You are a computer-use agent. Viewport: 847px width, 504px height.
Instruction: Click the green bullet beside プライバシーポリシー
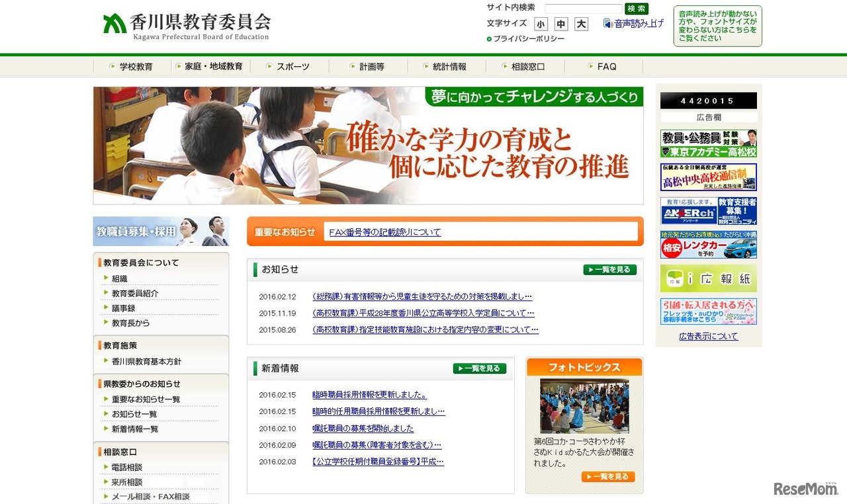point(488,38)
